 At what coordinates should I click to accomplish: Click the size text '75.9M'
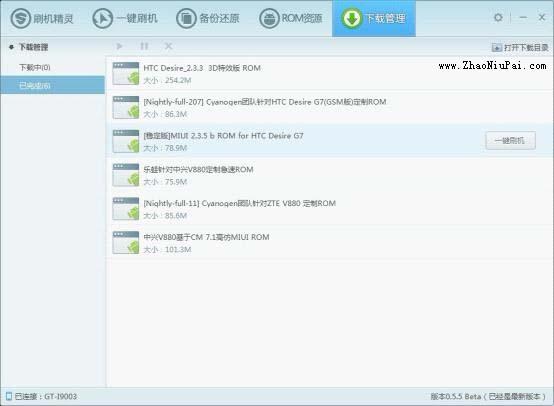click(x=176, y=182)
